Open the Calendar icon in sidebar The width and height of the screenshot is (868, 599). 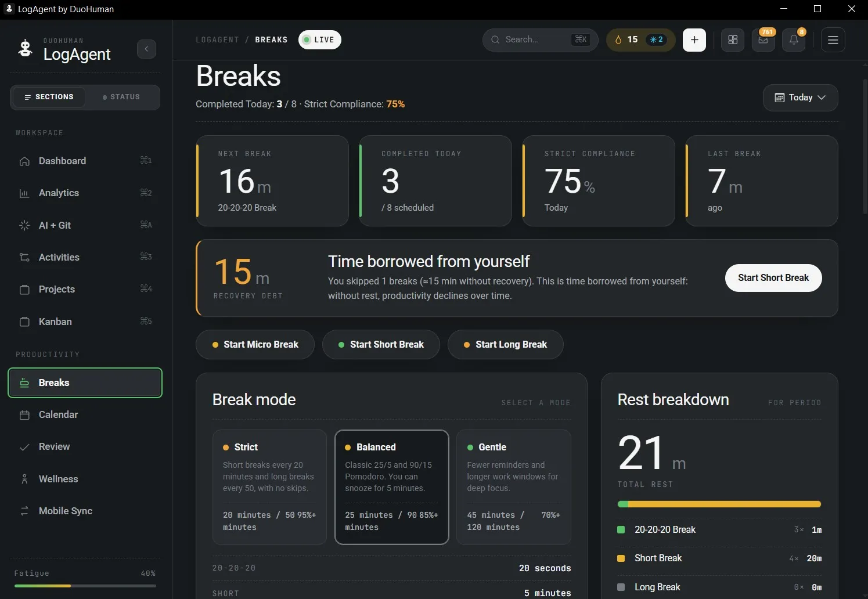click(x=24, y=414)
